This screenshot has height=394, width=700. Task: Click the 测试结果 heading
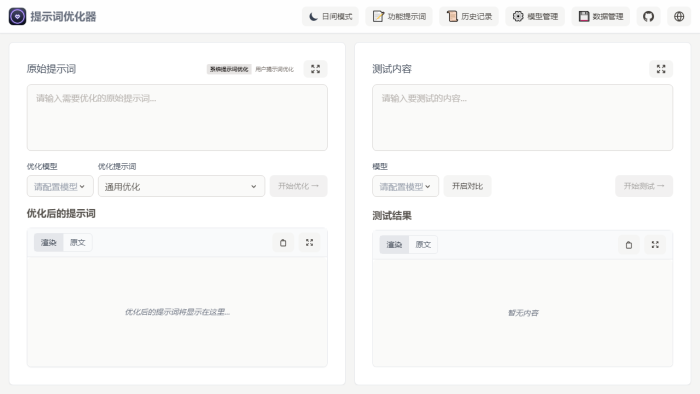(x=392, y=216)
